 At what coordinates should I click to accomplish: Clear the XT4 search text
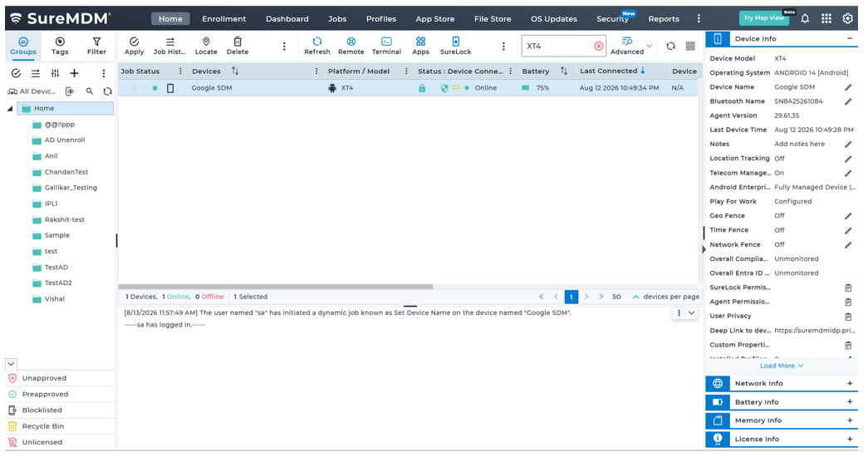click(x=598, y=46)
